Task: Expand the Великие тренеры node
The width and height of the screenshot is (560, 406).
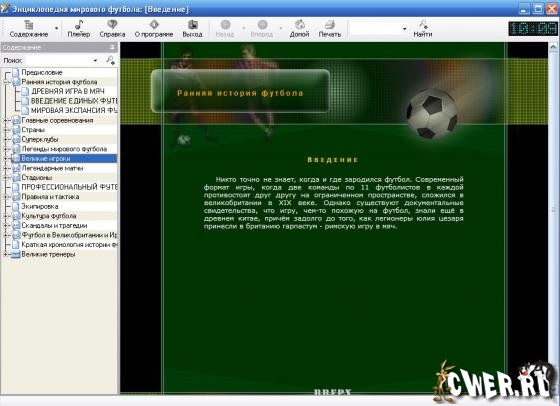Action: [x=6, y=255]
